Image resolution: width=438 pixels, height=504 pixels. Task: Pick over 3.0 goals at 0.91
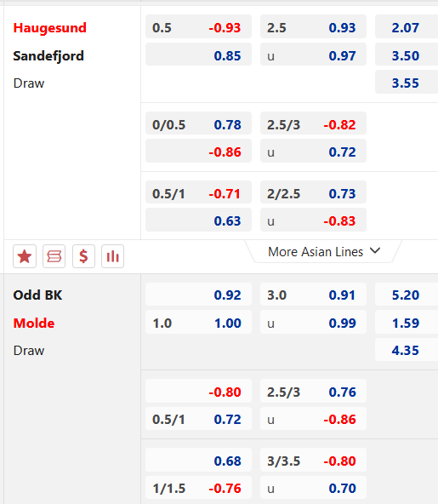pos(313,294)
